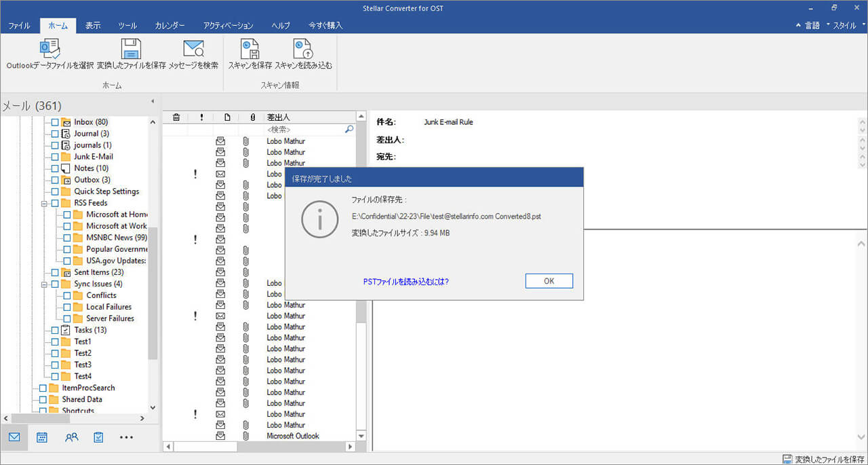Sort by attachment paperclip column header
Screen dimensions: 868x465
tap(252, 117)
